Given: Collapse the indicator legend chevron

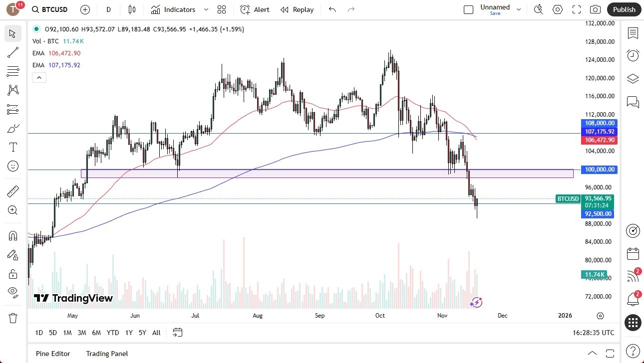Looking at the screenshot, I should point(39,77).
